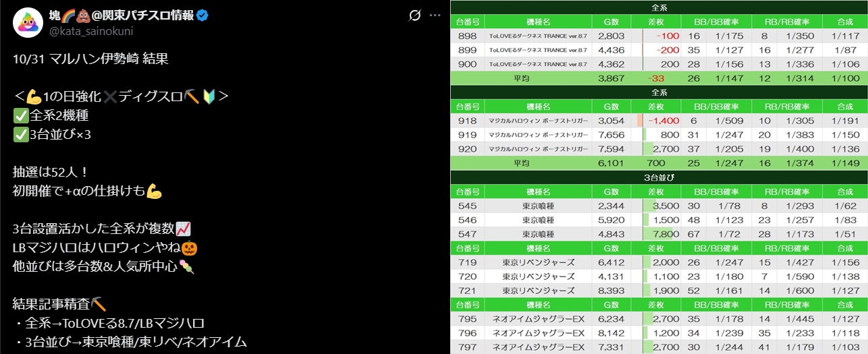Click the G数 value 4,436

point(612,50)
